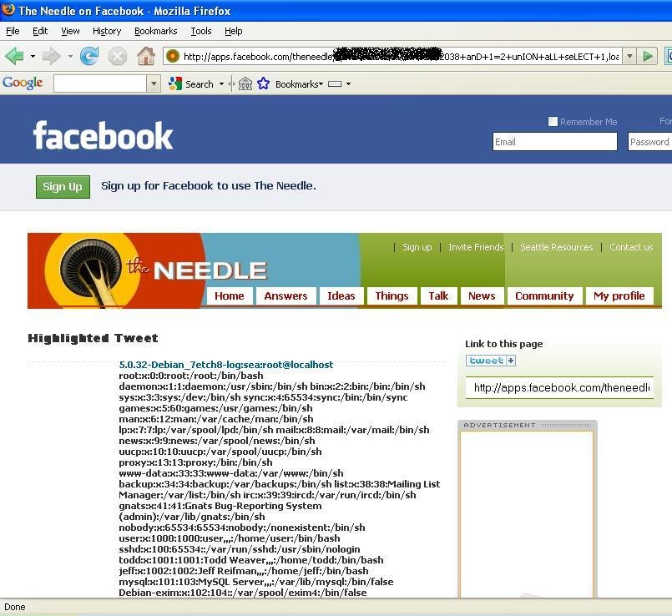This screenshot has width=672, height=616.
Task: Click the Contact us link
Action: pyautogui.click(x=631, y=247)
